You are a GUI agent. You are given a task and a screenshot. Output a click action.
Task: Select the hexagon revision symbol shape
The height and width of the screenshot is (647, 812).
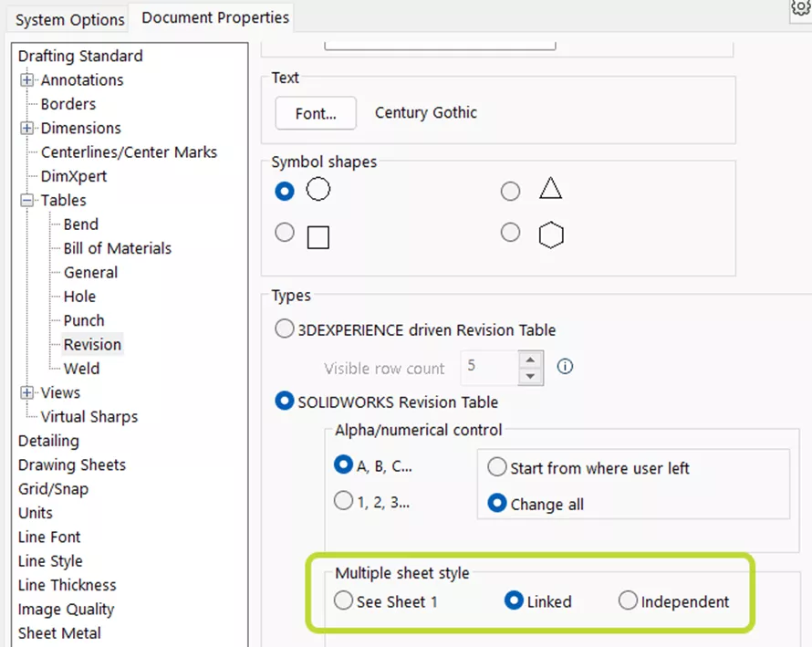coord(510,232)
